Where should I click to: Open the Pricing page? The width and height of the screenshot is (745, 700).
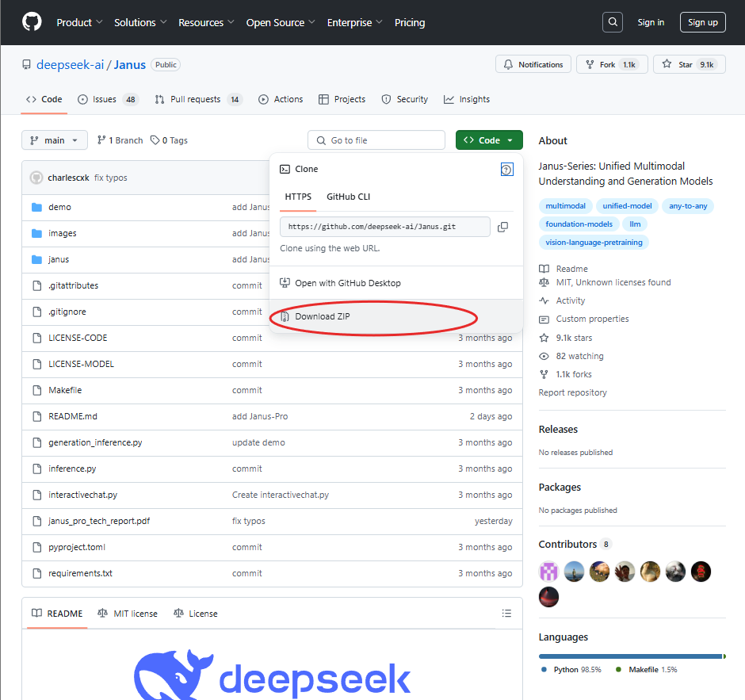point(410,22)
